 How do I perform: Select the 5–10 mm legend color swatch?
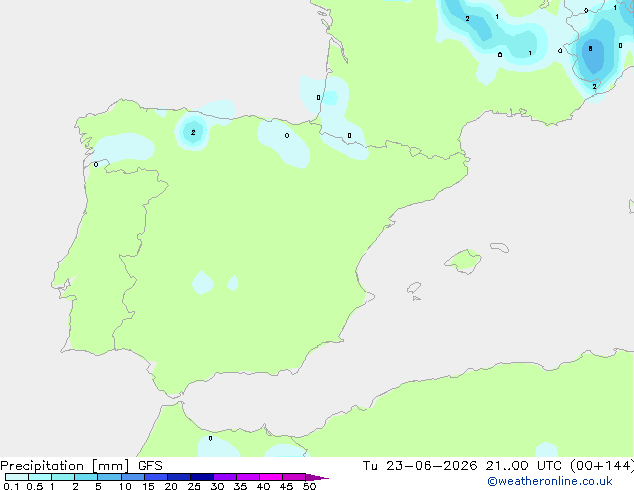[x=109, y=477]
